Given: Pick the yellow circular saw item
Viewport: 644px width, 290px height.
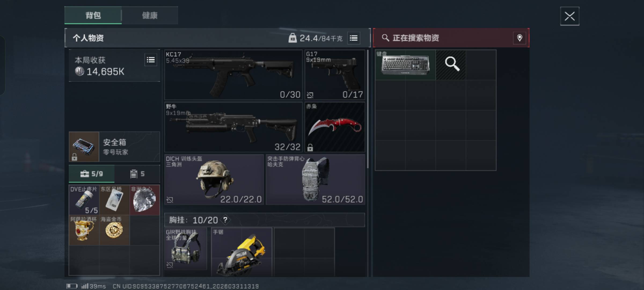Looking at the screenshot, I should (x=242, y=252).
